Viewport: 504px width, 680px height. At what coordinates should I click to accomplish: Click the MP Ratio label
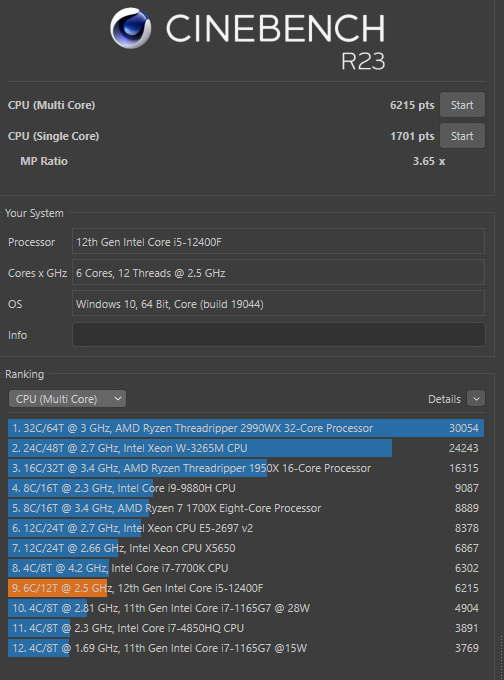pos(44,161)
